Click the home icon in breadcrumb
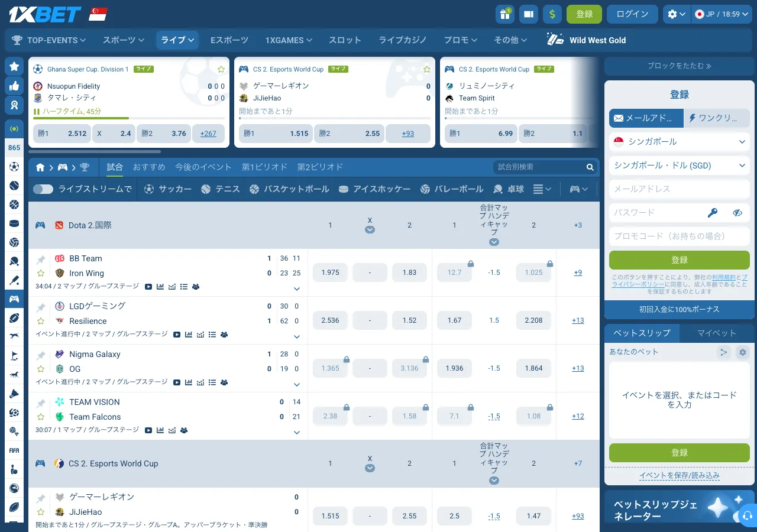 pos(40,167)
